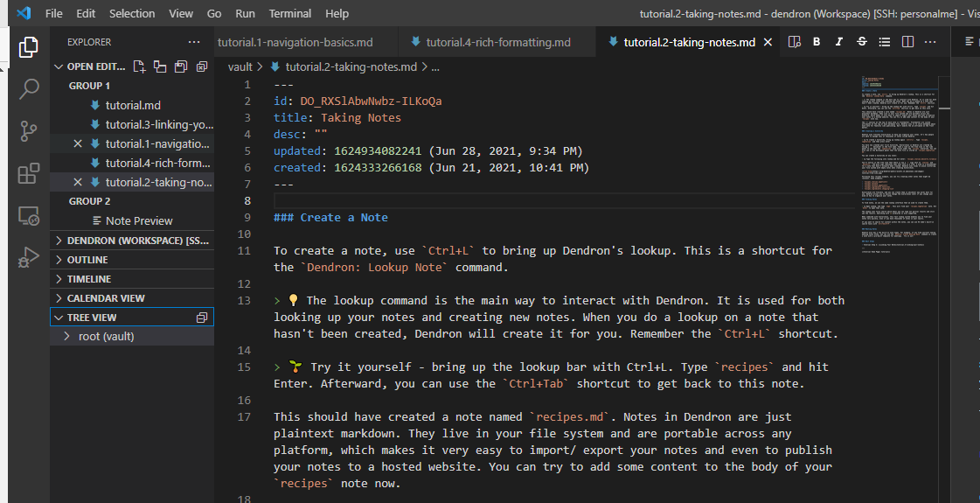Open tutorial.3-linking-yo... in Open Editors
The image size is (980, 503).
pos(132,124)
